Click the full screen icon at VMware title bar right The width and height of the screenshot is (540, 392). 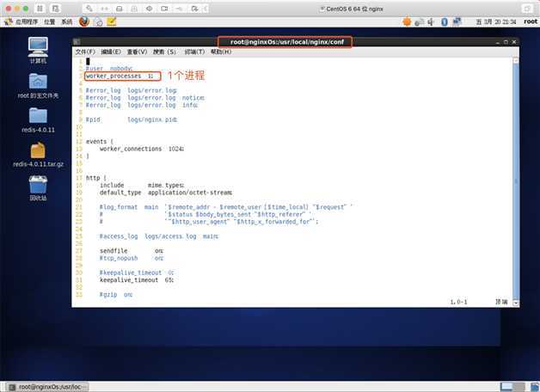point(527,9)
